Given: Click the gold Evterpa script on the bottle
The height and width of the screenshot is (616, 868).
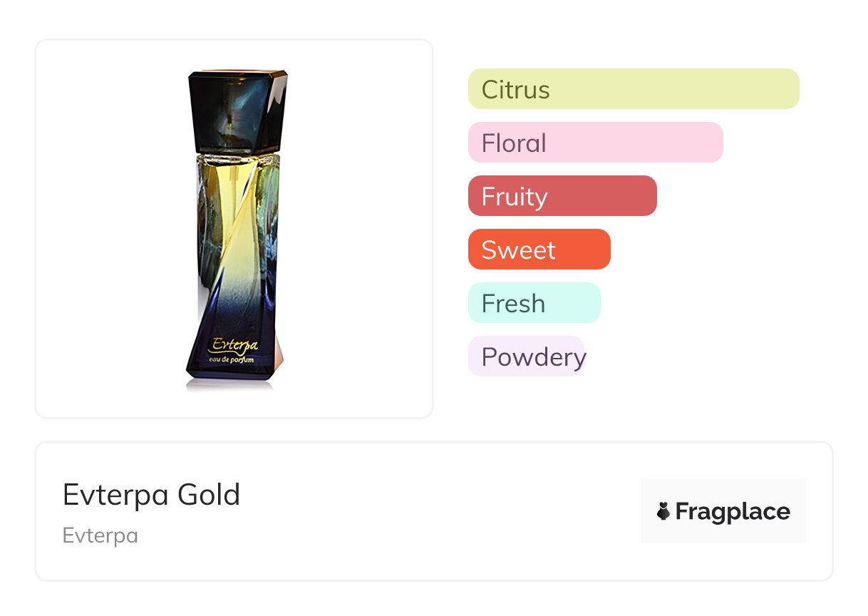Looking at the screenshot, I should click(x=235, y=346).
